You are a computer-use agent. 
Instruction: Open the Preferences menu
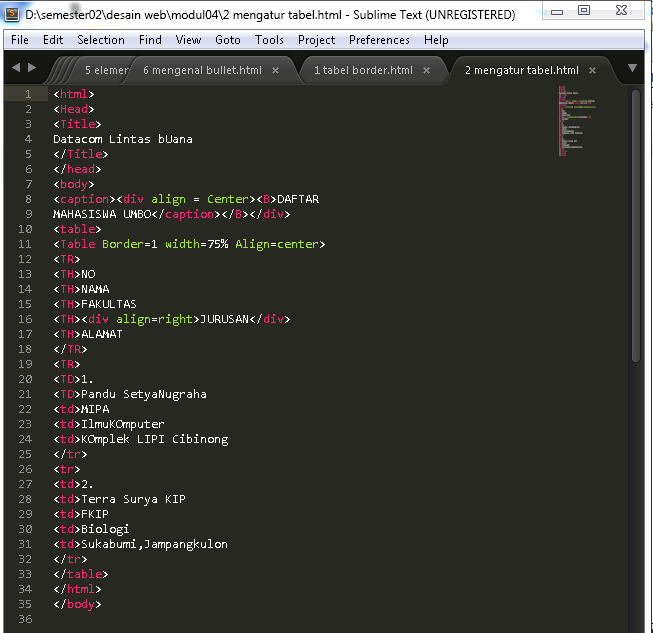pyautogui.click(x=379, y=40)
